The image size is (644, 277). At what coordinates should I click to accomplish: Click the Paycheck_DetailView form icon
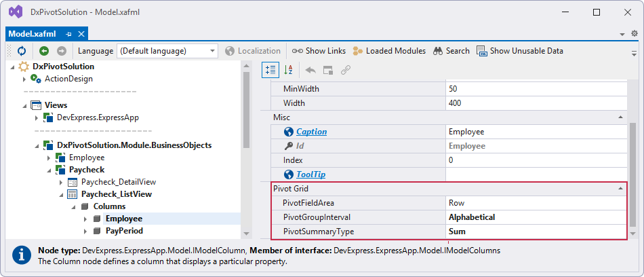(x=72, y=182)
